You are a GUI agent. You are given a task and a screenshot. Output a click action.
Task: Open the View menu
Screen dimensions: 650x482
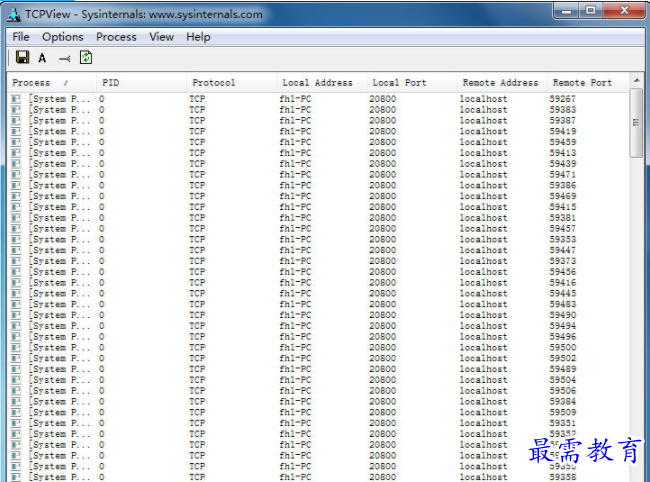click(161, 37)
